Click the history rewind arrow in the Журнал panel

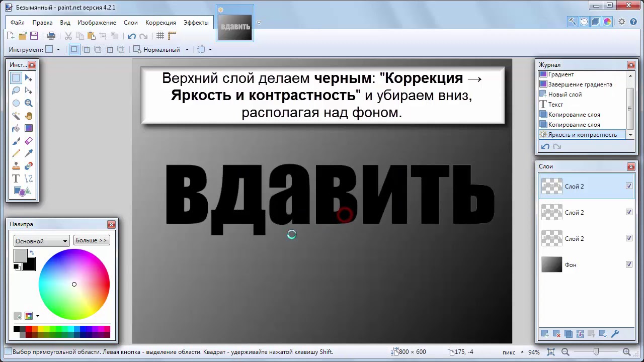point(545,146)
